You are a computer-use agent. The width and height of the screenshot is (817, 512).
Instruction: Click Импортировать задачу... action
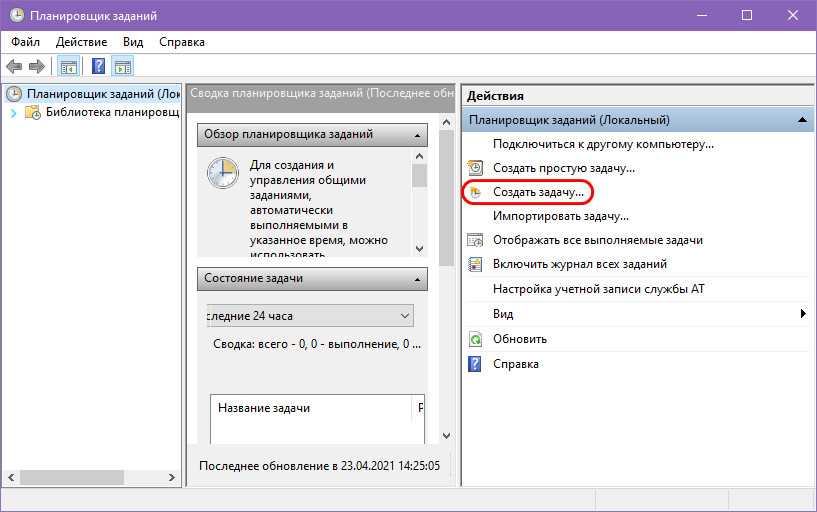pyautogui.click(x=560, y=215)
